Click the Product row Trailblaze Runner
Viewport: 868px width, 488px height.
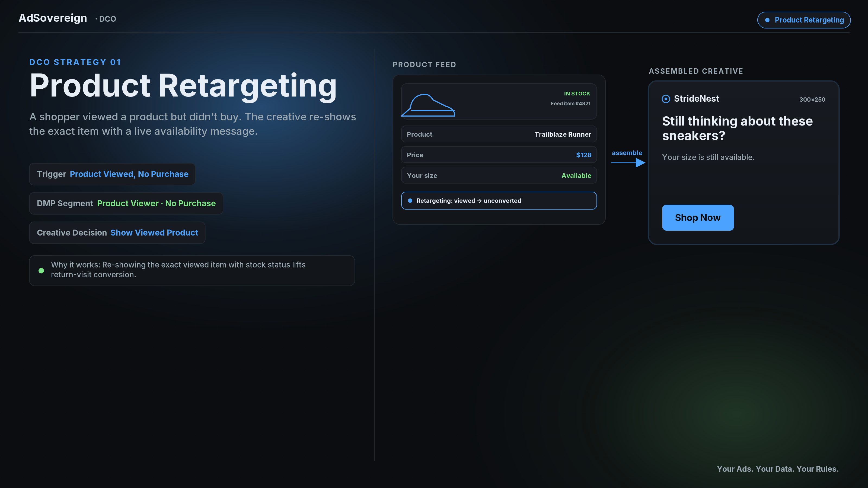click(x=499, y=134)
